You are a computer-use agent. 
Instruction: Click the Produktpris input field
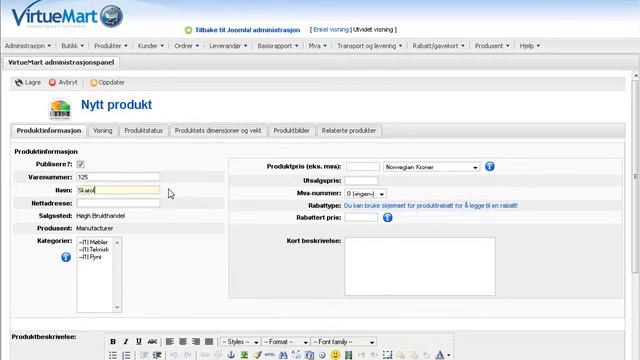(363, 167)
